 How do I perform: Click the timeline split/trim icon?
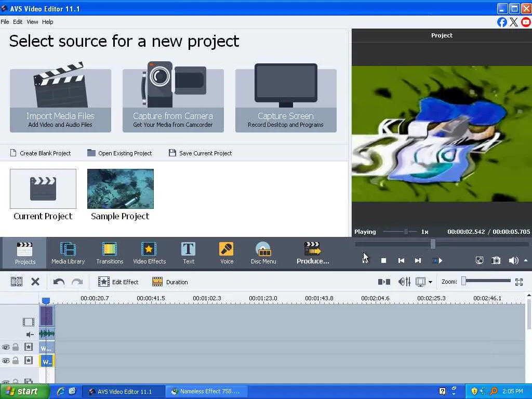point(16,282)
